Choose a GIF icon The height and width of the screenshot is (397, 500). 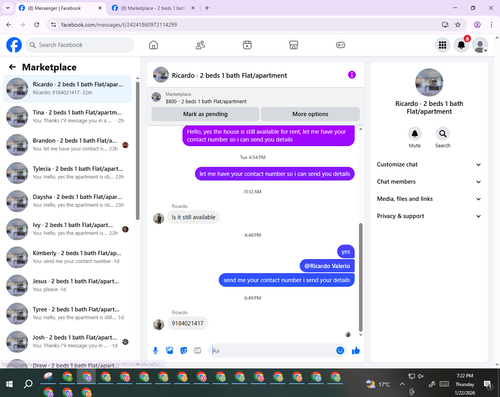point(198,350)
